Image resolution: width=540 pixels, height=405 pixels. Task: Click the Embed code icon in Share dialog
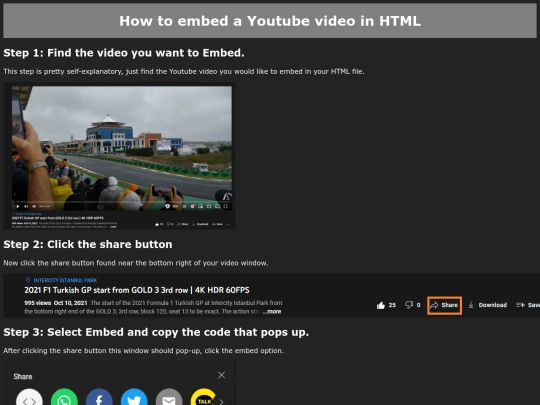click(x=29, y=398)
